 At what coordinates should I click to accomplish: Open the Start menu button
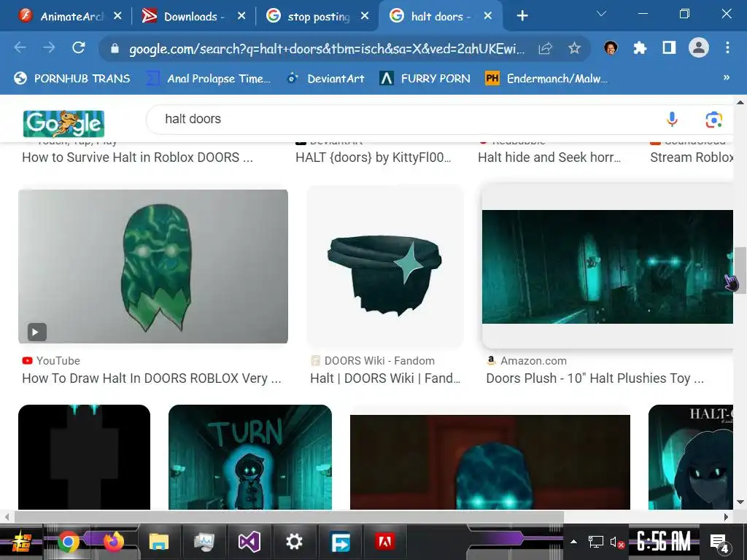pos(21,542)
